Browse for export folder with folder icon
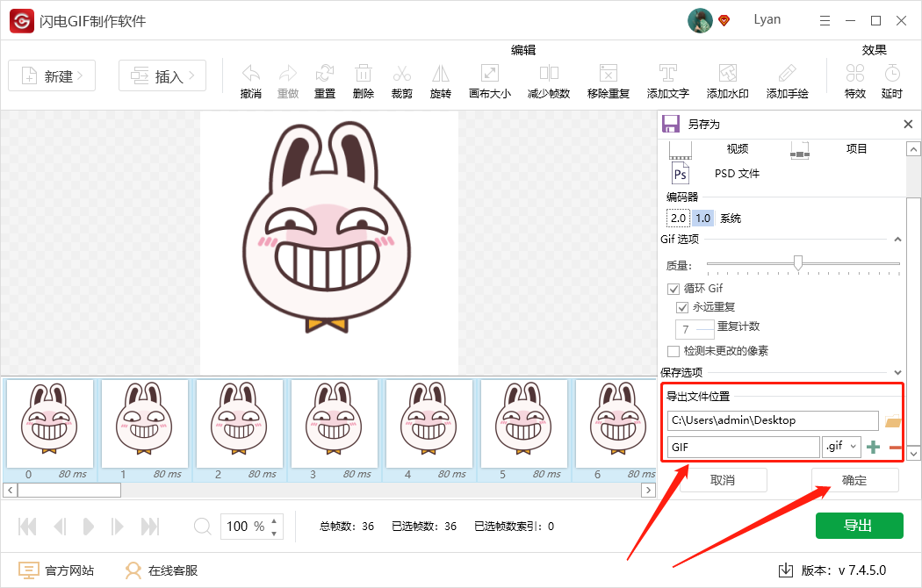Image resolution: width=922 pixels, height=588 pixels. pyautogui.click(x=893, y=421)
